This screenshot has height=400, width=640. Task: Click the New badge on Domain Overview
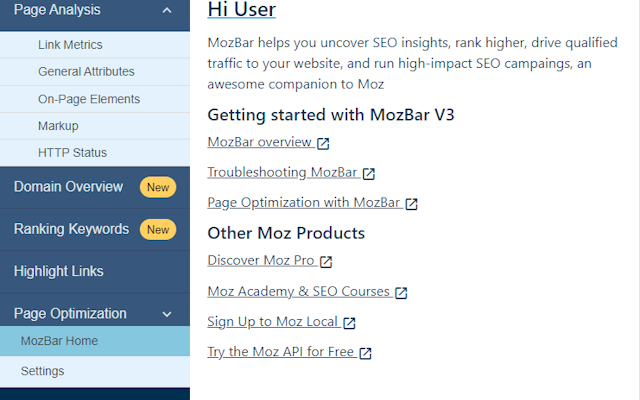[x=158, y=187]
